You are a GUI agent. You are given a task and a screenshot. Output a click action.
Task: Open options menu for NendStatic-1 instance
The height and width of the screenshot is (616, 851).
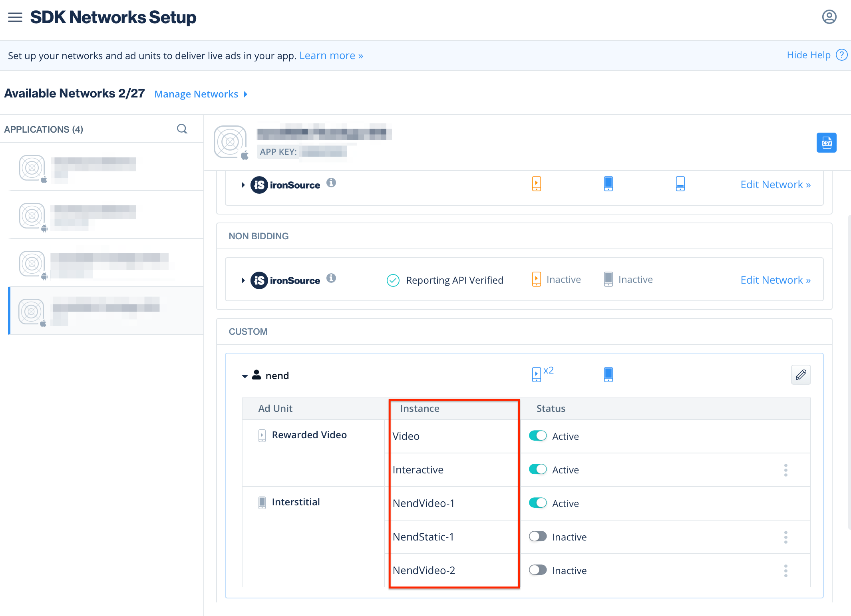pos(785,537)
